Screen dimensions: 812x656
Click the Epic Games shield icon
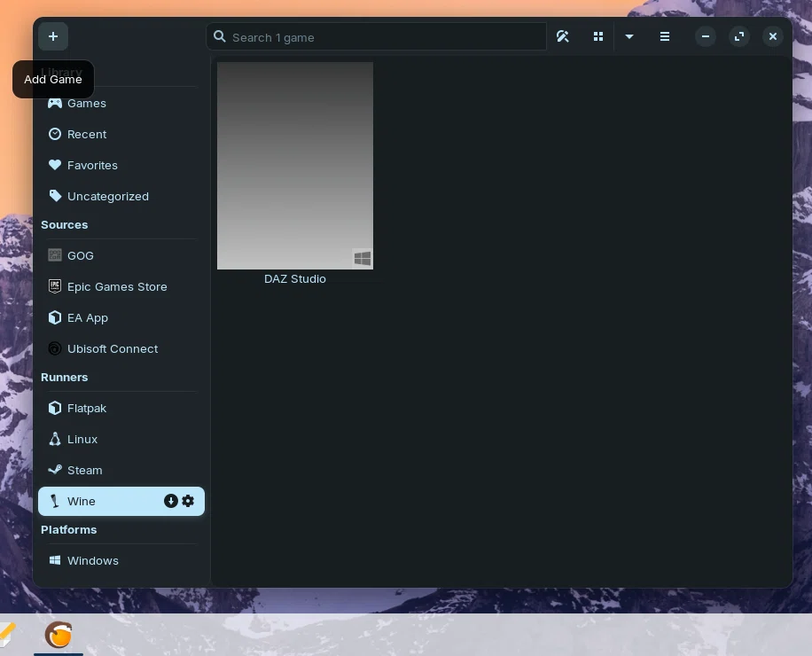click(x=55, y=286)
